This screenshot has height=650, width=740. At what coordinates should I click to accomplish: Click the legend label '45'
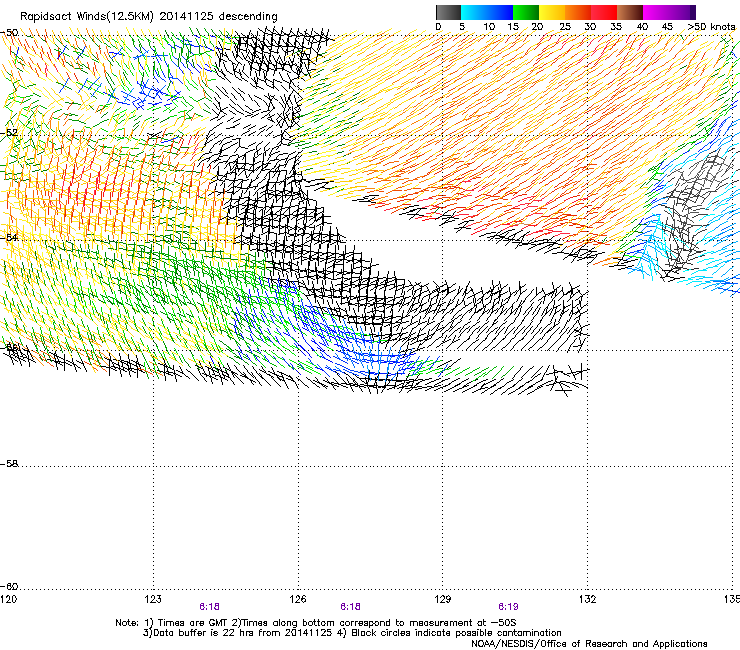tap(667, 27)
